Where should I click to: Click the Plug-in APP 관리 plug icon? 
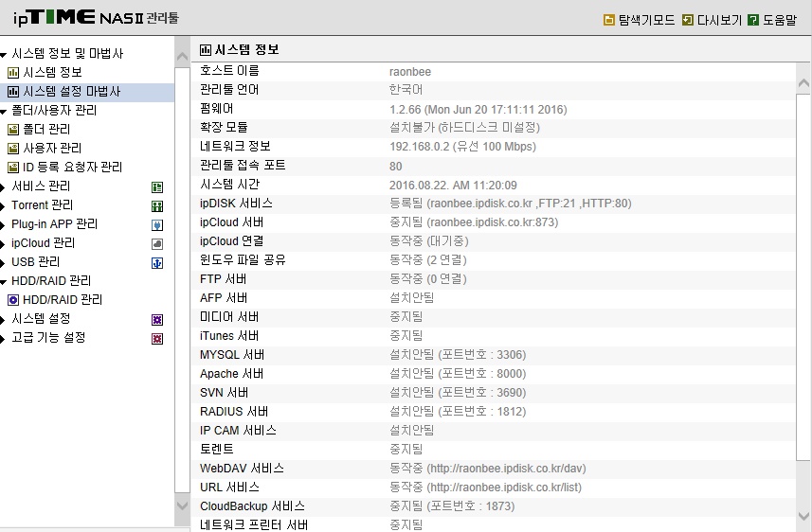[157, 225]
